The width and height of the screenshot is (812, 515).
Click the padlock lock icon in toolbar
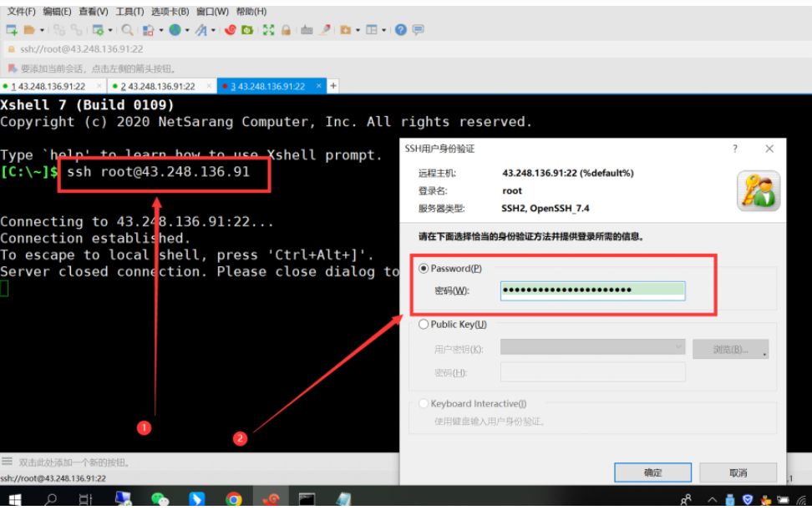[x=286, y=30]
